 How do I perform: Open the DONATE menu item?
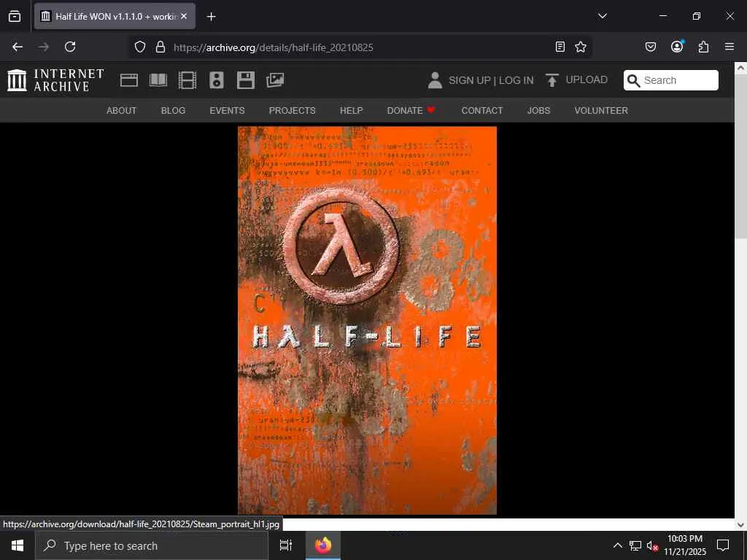point(411,111)
